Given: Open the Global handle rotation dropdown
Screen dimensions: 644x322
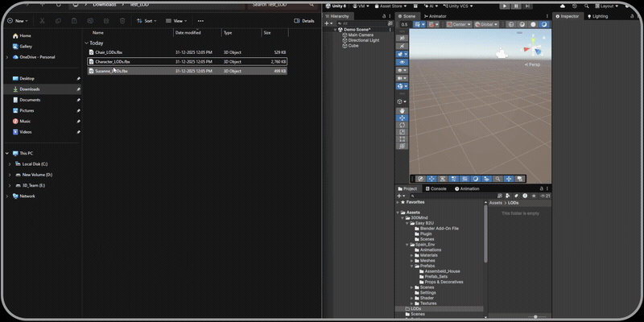Looking at the screenshot, I should coord(486,24).
